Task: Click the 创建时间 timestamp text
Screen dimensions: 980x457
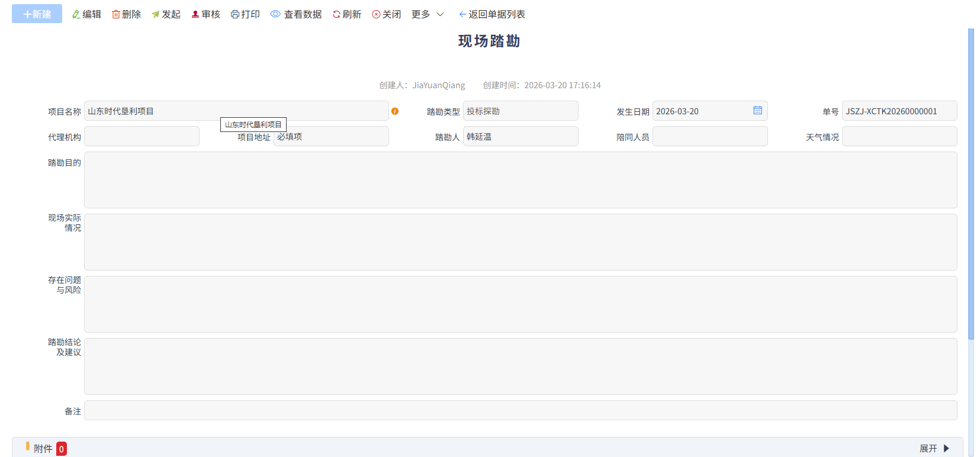Action: click(x=542, y=85)
